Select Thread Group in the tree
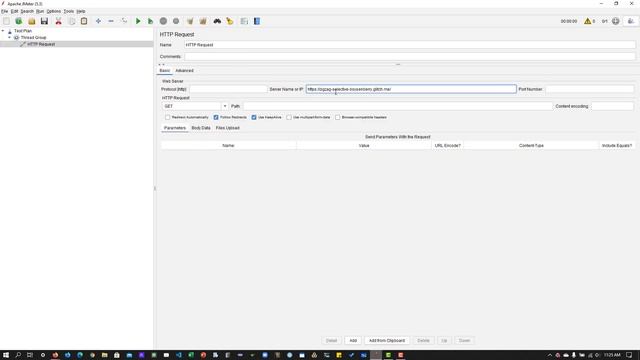The width and height of the screenshot is (640, 360). tap(33, 38)
